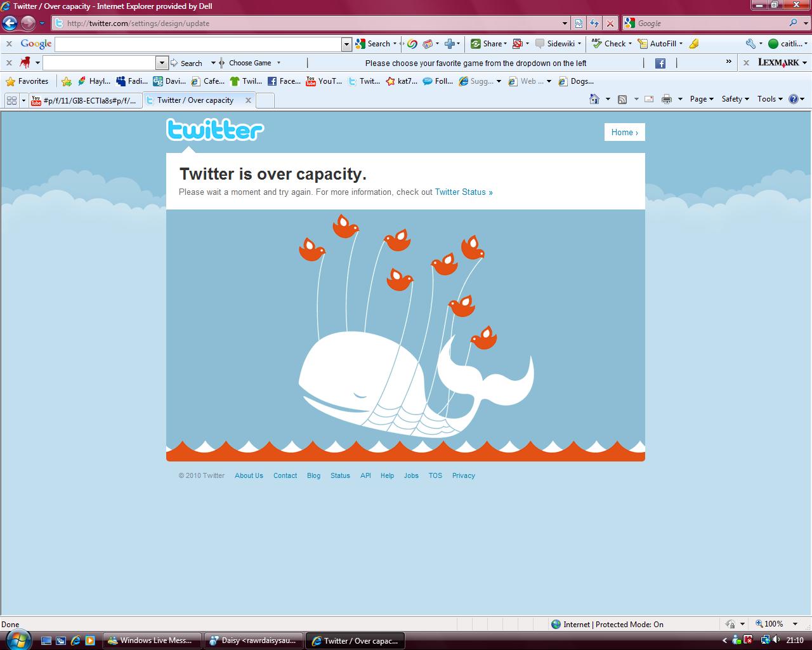Expand the game toolbar search box dropdown
The image size is (812, 650).
click(162, 63)
